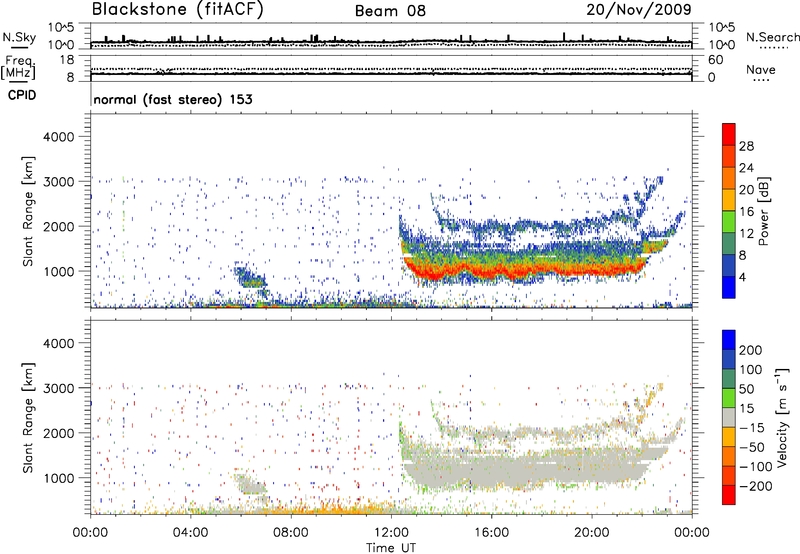The height and width of the screenshot is (554, 800).
Task: Select the "100" label on Velocity scale
Action: [x=751, y=370]
